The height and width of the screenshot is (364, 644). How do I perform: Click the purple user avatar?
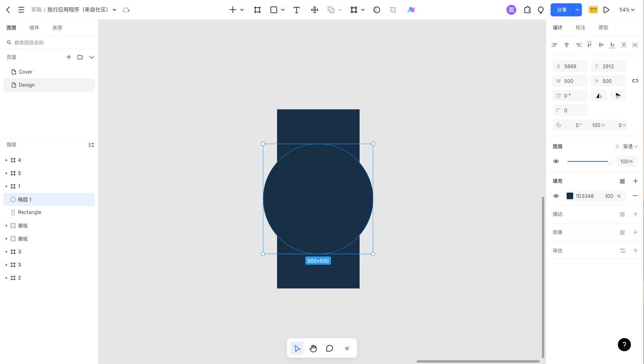point(511,10)
